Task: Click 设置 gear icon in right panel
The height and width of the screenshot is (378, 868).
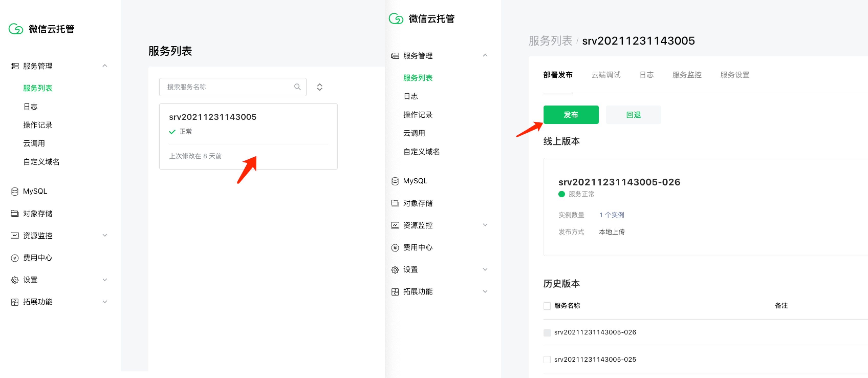Action: 395,270
